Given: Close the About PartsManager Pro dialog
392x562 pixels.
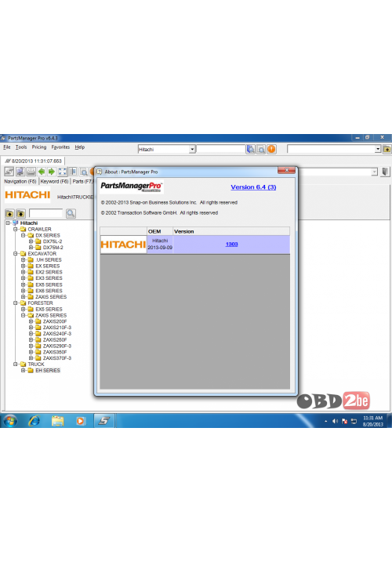Looking at the screenshot, I should pyautogui.click(x=287, y=170).
